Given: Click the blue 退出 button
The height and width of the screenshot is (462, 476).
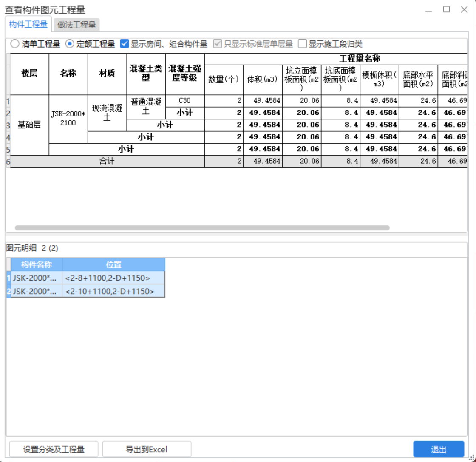Looking at the screenshot, I should point(439,449).
